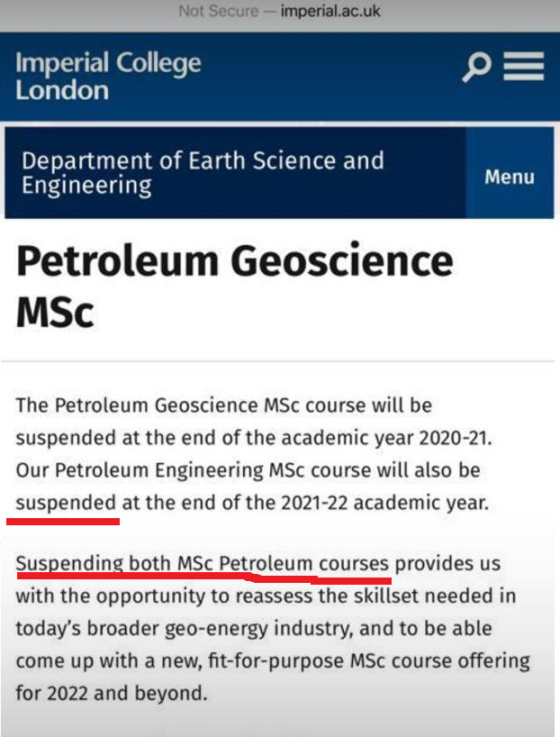Image resolution: width=560 pixels, height=737 pixels.
Task: Click the Imperial College London logo
Action: (x=108, y=77)
